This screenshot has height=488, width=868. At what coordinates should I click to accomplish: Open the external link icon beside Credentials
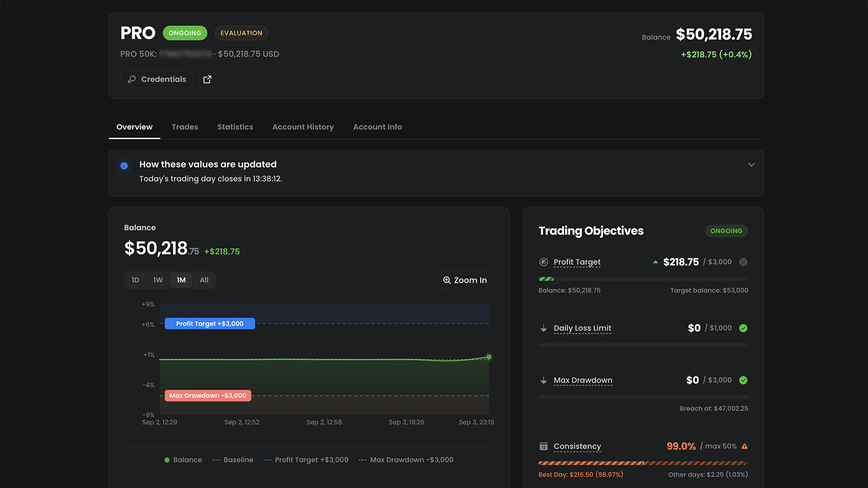point(207,79)
